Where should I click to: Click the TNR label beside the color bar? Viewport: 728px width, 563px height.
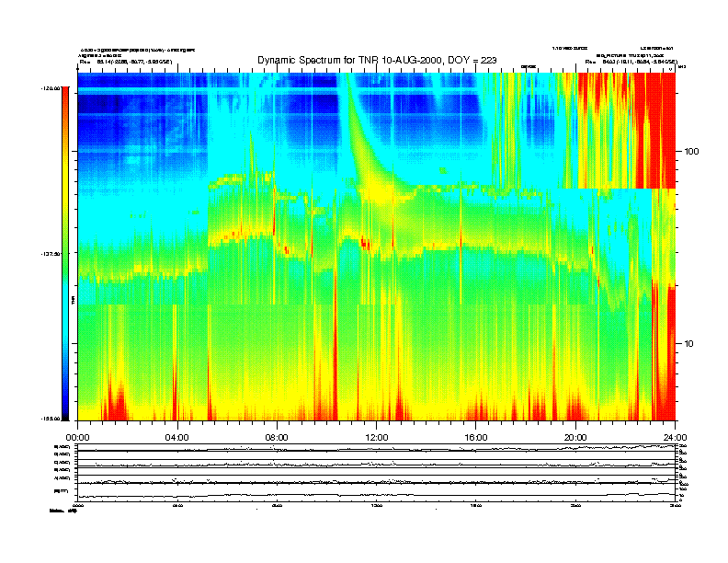tap(73, 300)
